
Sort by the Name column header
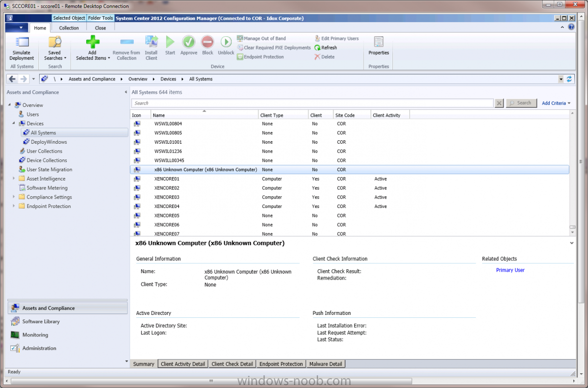click(204, 115)
